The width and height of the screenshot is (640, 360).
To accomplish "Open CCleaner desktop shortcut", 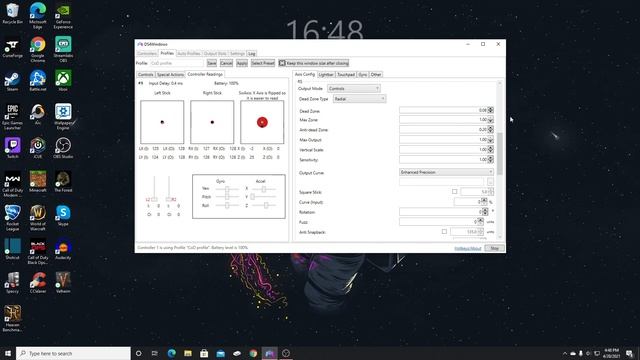I will click(x=38, y=283).
